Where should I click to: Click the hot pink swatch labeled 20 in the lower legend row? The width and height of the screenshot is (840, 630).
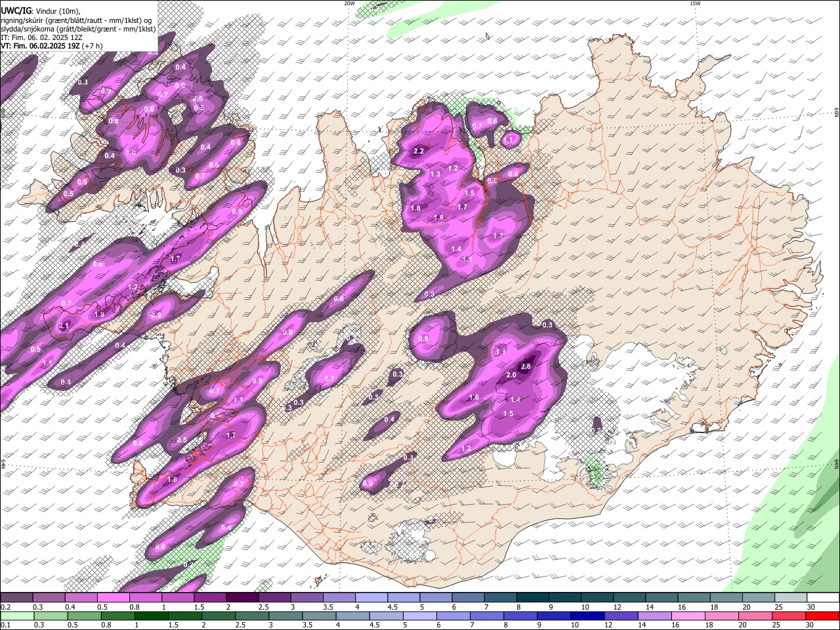pos(755,616)
